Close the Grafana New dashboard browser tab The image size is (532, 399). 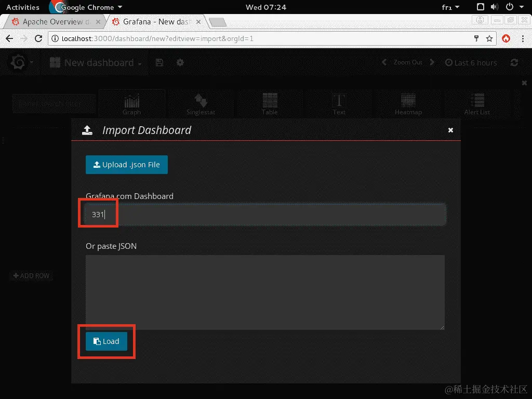[x=198, y=22]
